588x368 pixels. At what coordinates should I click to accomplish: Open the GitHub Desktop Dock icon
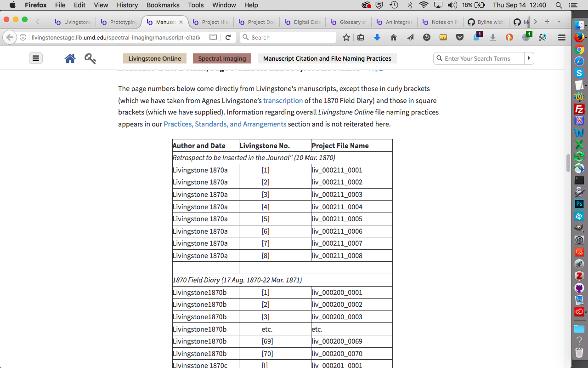click(x=579, y=288)
